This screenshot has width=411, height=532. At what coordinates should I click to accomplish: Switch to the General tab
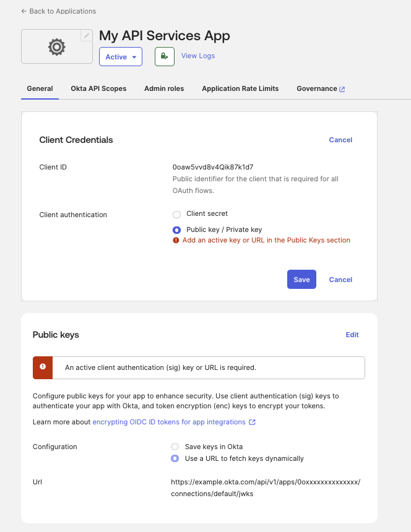point(40,88)
